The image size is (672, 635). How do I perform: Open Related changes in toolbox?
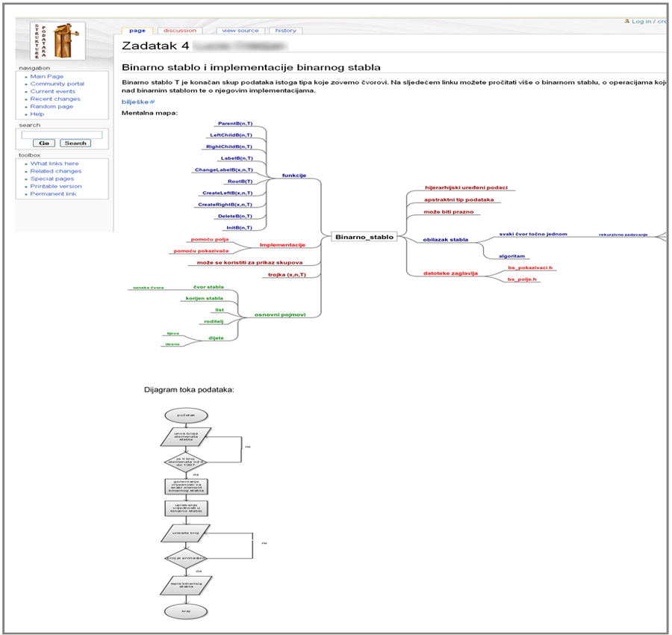click(x=56, y=171)
